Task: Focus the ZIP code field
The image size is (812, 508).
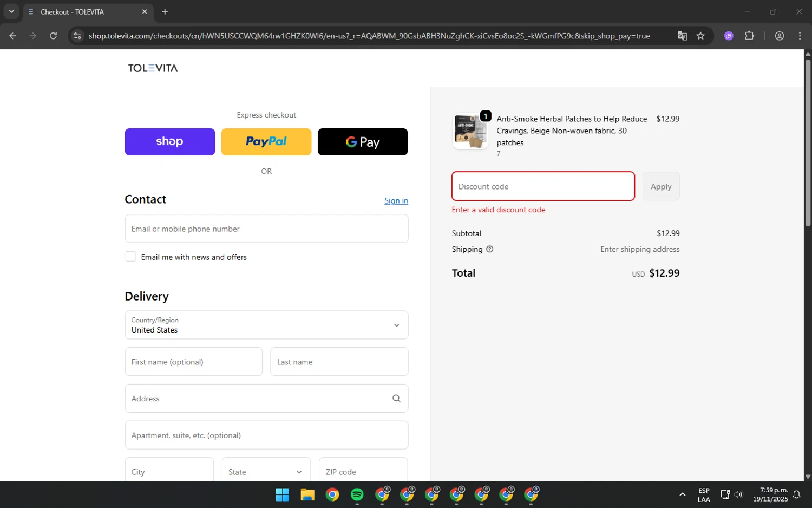Action: coord(363,470)
